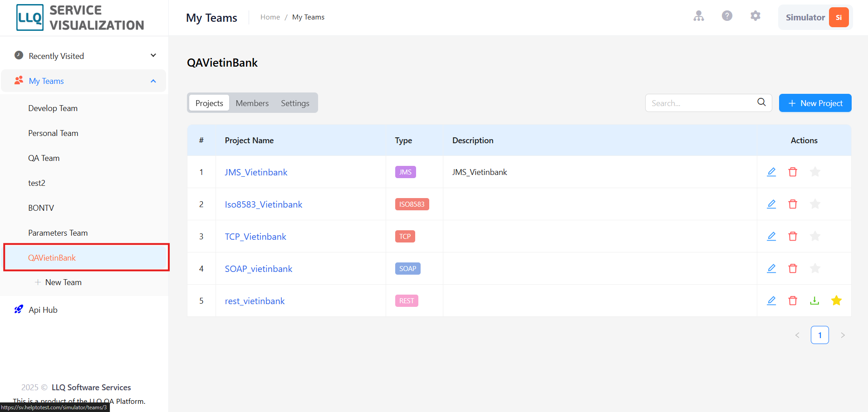The image size is (868, 412).
Task: Favorite the TCP_Vietinbank project star
Action: click(815, 236)
